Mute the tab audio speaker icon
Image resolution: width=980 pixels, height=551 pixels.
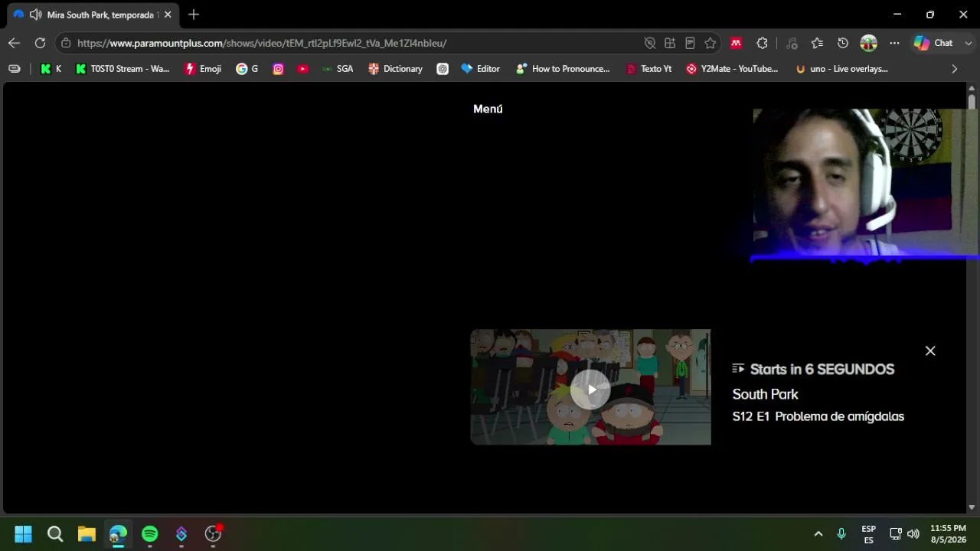point(35,15)
